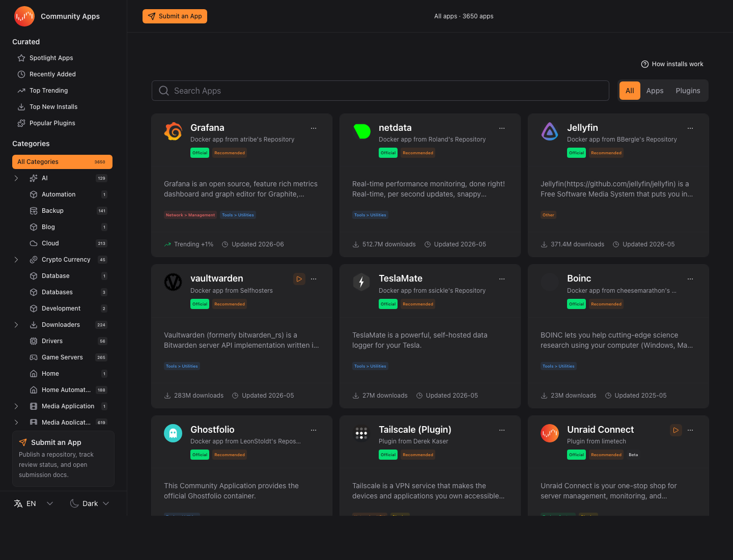Select All Categories in sidebar
Viewport: 733px width, 560px height.
pyautogui.click(x=62, y=162)
